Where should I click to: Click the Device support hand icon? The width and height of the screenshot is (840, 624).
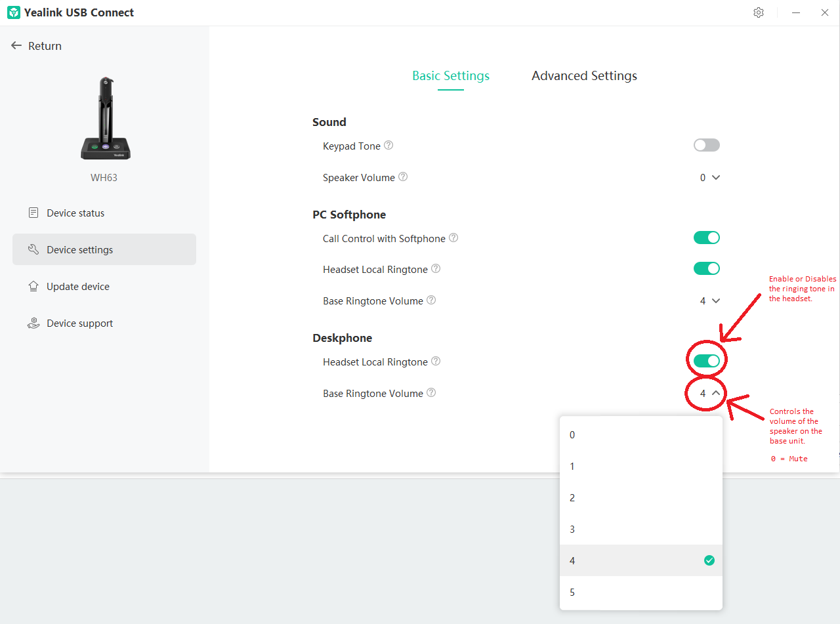[33, 323]
